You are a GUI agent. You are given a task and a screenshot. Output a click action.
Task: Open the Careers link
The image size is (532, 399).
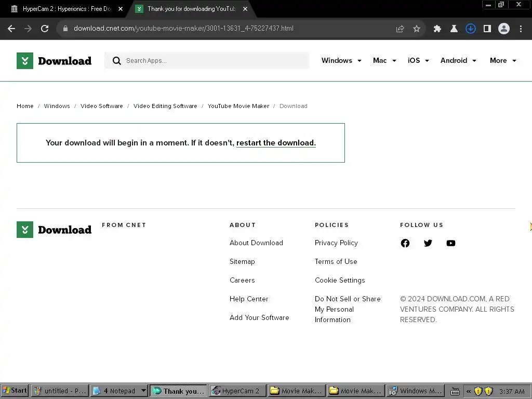242,280
